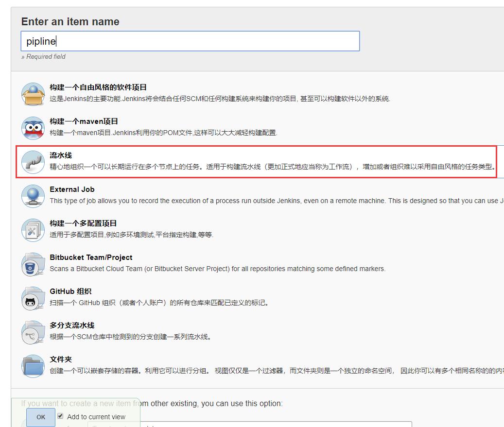Viewport: 504px width, 427px height.
Task: Click the OK button
Action: coord(41,417)
